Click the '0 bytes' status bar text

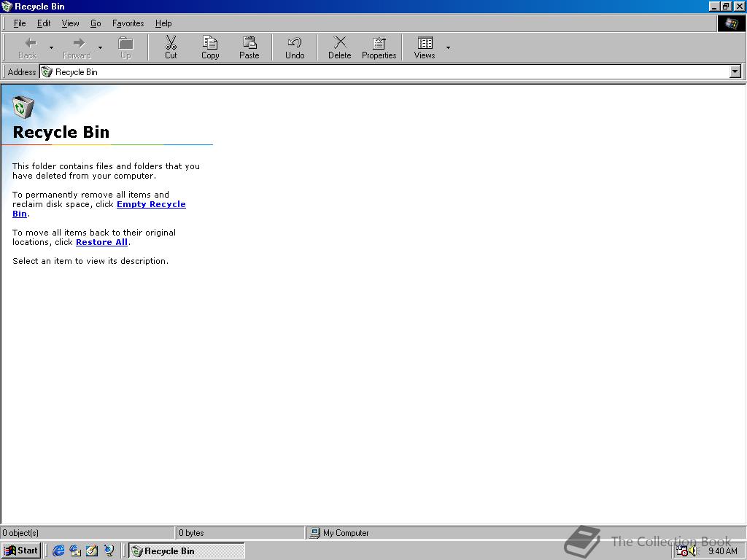pos(192,533)
